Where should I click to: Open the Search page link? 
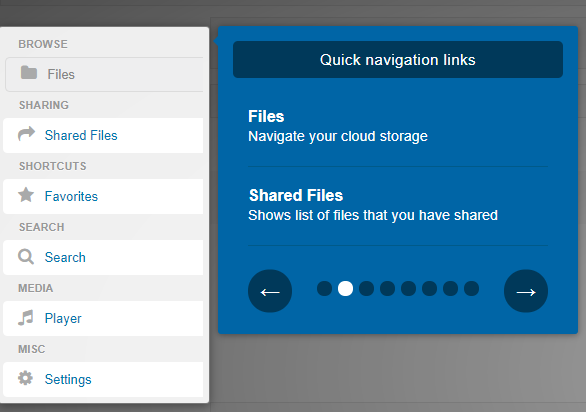[x=103, y=257]
